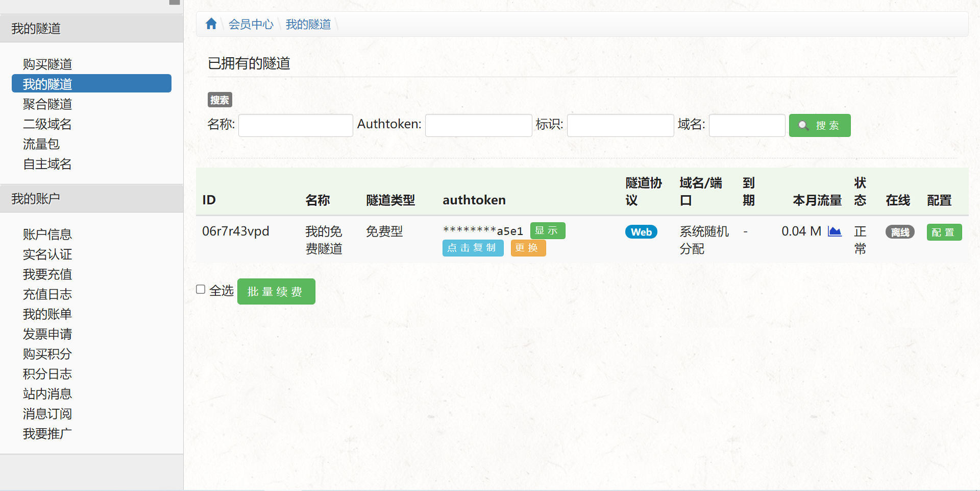Open 消息订阅 in sidebar
980x491 pixels.
coord(47,413)
